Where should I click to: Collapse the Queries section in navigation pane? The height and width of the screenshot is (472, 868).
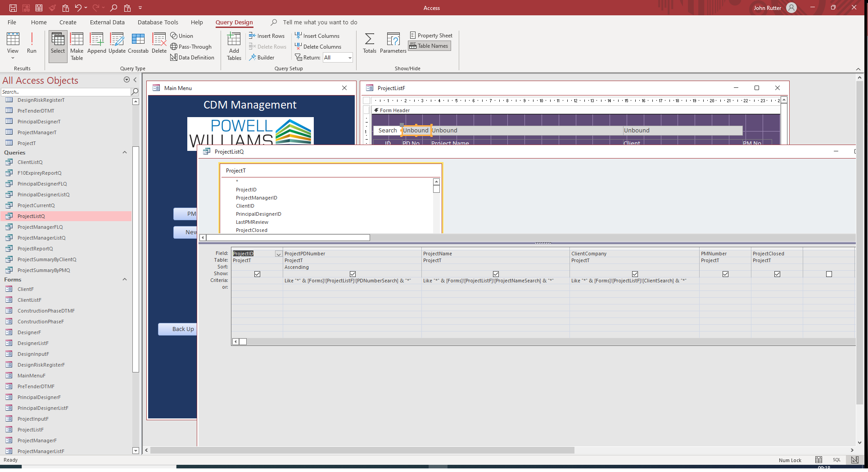(125, 152)
